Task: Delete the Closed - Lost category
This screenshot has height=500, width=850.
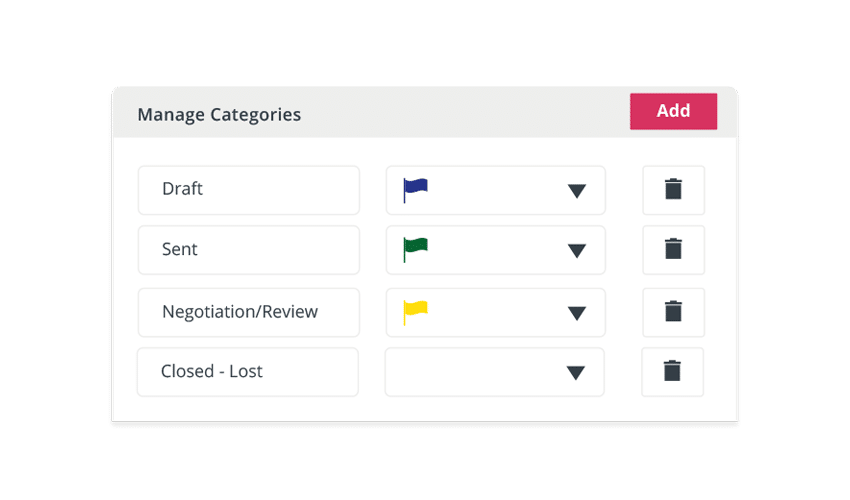Action: click(673, 371)
